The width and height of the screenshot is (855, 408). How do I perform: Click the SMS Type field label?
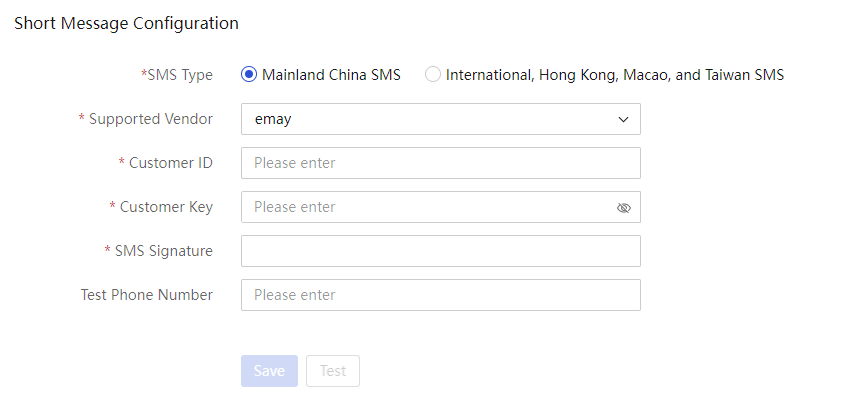[x=177, y=75]
